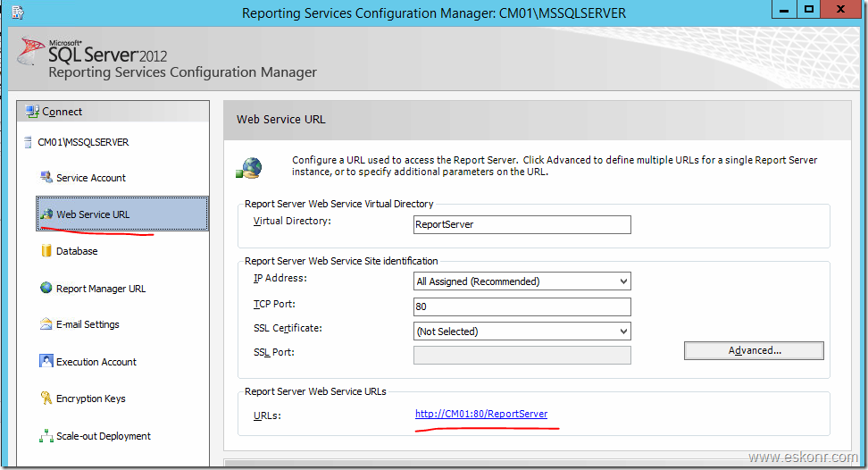
Task: Click the Report Server Web Service Virtual Directory heading
Action: point(338,204)
